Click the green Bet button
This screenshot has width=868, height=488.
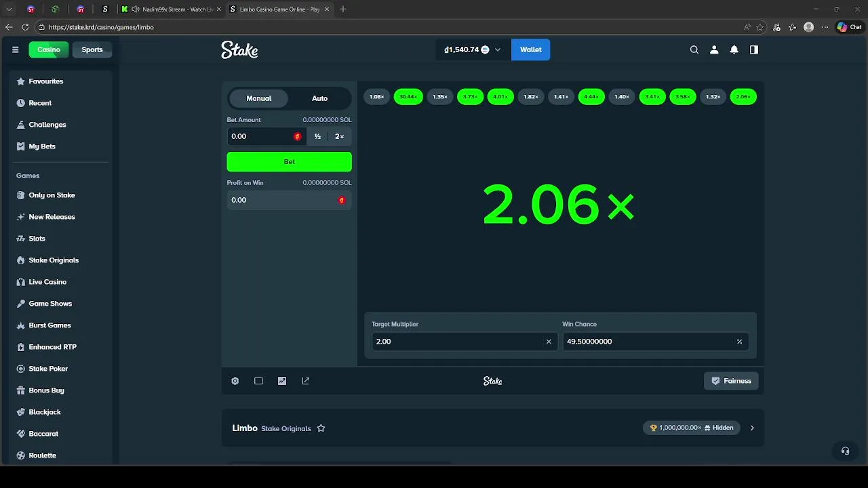290,161
